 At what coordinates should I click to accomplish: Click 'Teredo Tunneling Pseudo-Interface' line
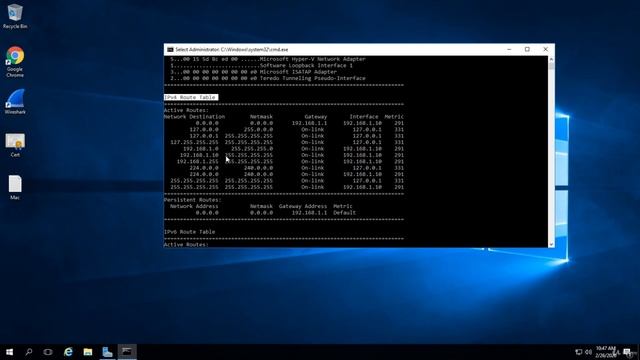[313, 78]
